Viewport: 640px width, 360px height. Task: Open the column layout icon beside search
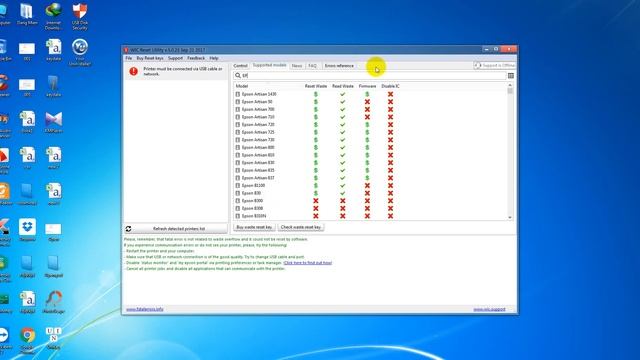pos(511,76)
